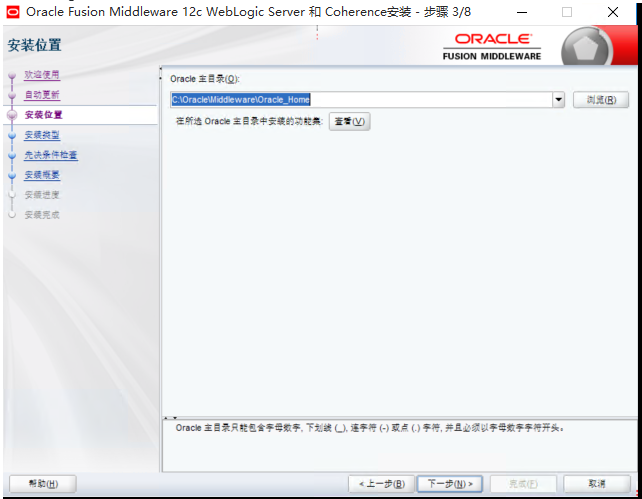Open help with the 帮助(H) button

(43, 484)
